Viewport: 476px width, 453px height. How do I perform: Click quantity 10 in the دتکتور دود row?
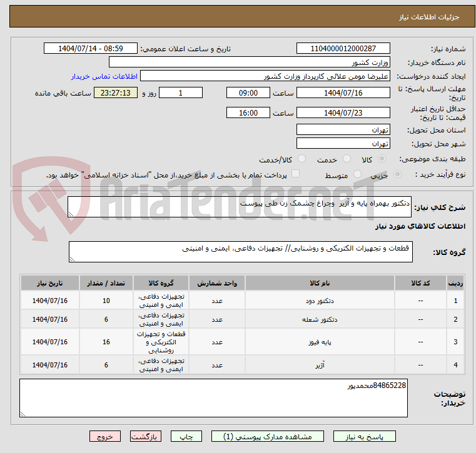click(x=106, y=301)
